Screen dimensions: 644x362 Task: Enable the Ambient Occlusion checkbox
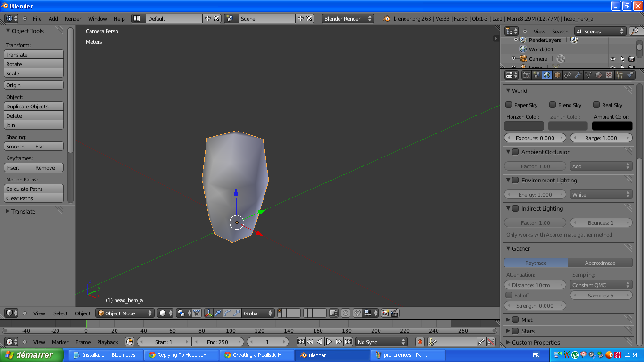515,152
